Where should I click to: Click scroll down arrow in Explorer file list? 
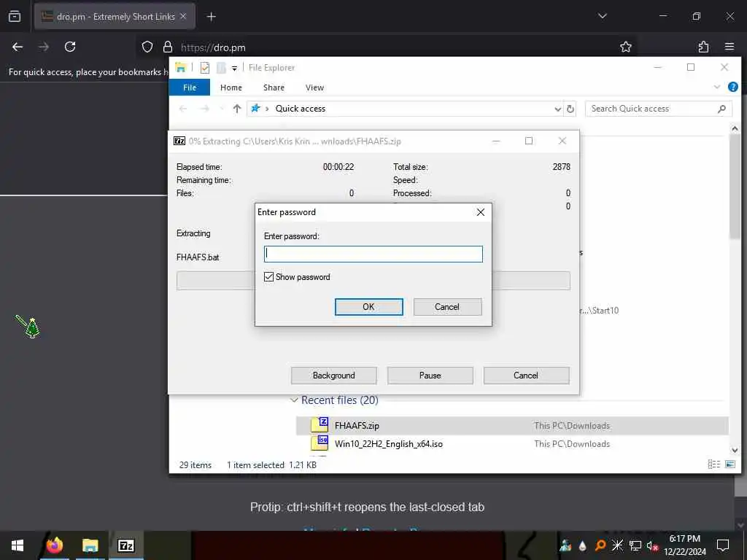[735, 450]
